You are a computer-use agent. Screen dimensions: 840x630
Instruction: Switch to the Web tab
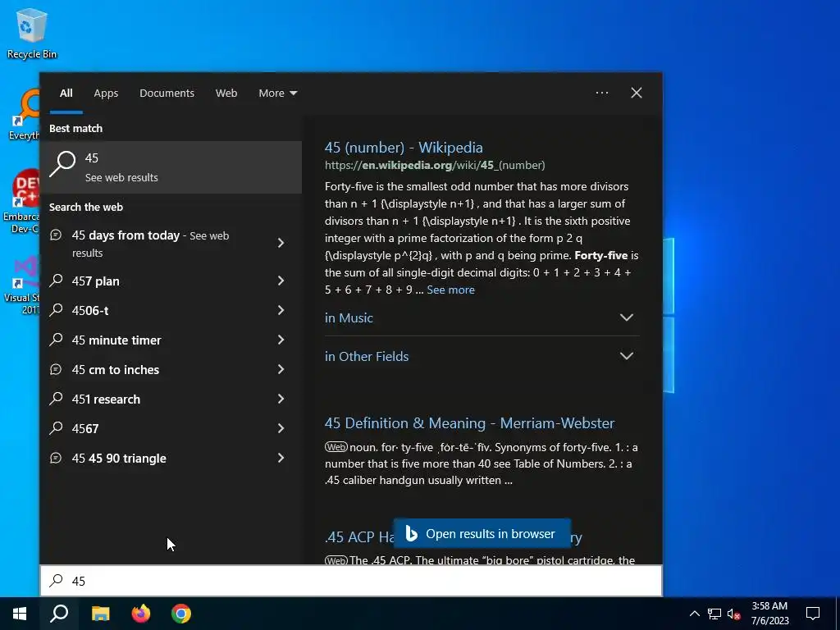(226, 93)
